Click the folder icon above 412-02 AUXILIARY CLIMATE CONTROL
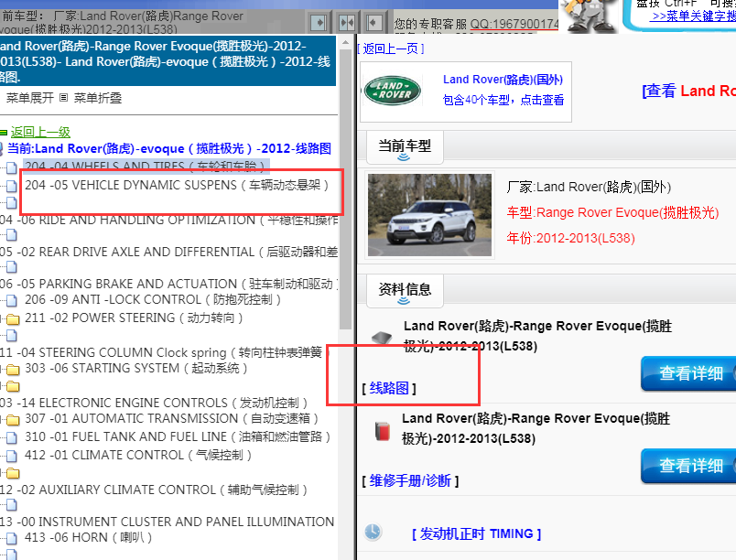This screenshot has width=736, height=560. [13, 474]
